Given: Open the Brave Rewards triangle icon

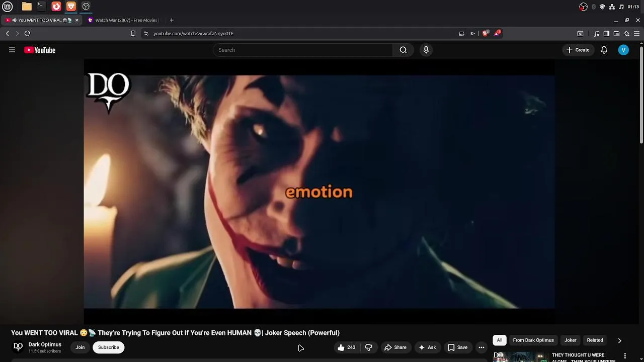Looking at the screenshot, I should click(x=498, y=33).
